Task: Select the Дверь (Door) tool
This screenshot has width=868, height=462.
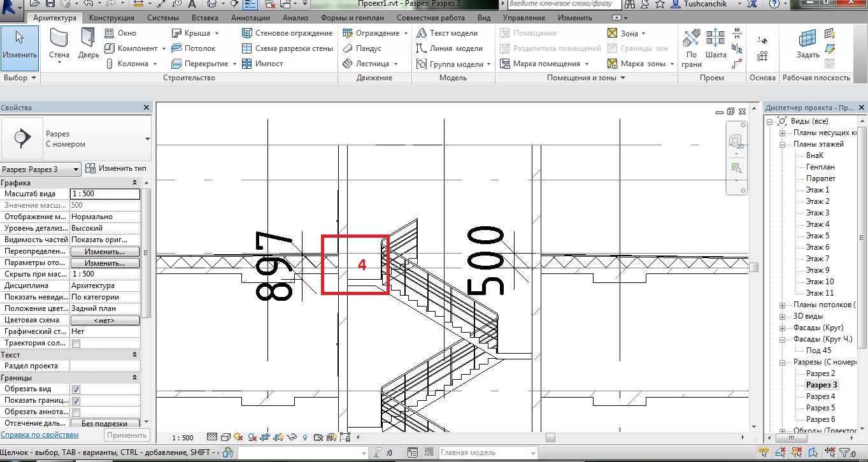Action: [x=89, y=43]
